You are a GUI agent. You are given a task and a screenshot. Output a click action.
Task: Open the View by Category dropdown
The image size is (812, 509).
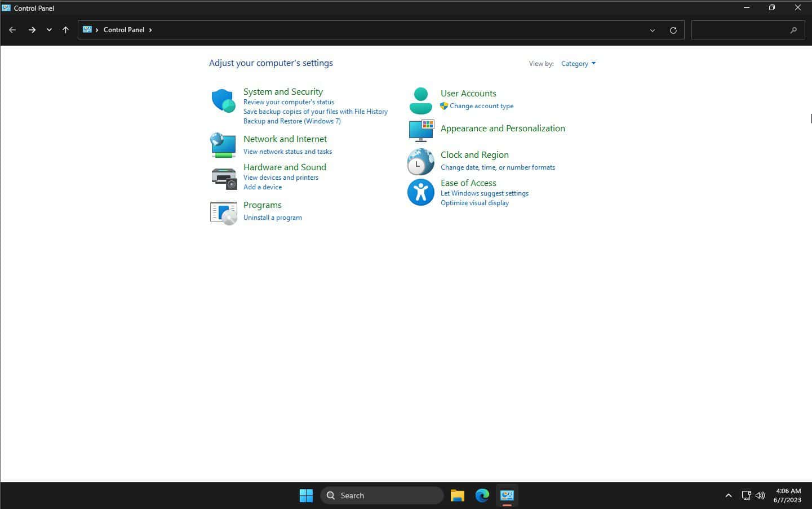click(578, 64)
